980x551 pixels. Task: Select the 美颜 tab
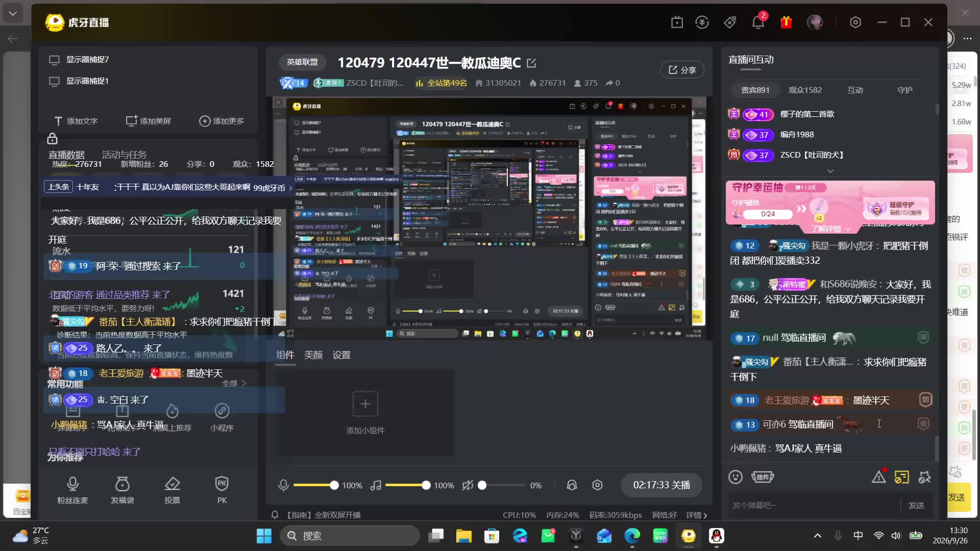[313, 355]
